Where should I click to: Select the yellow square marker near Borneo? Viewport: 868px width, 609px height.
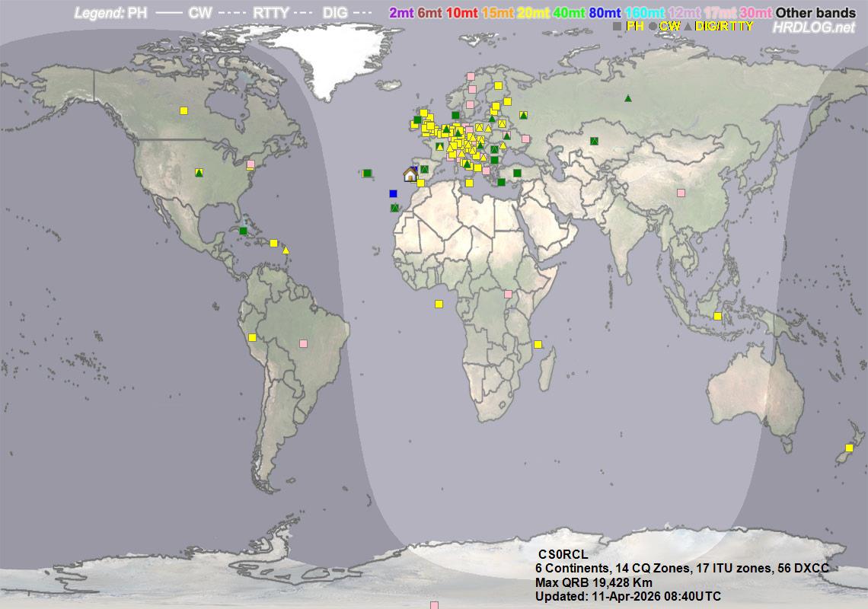(717, 316)
